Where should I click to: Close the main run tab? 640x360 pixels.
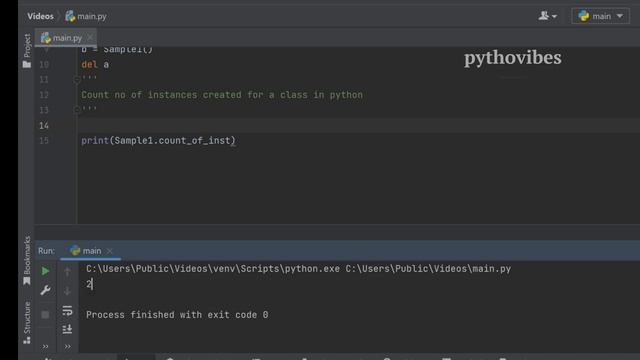click(x=109, y=251)
